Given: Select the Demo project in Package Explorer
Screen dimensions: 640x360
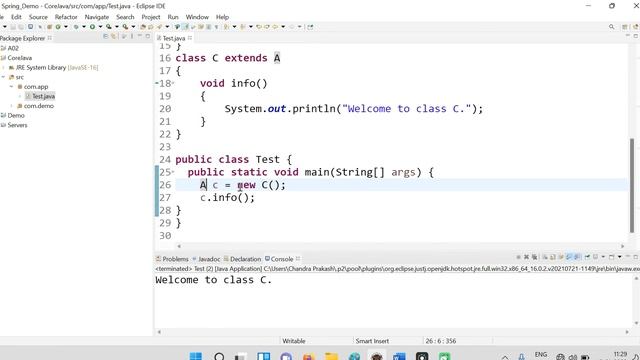Looking at the screenshot, I should click(13, 116).
